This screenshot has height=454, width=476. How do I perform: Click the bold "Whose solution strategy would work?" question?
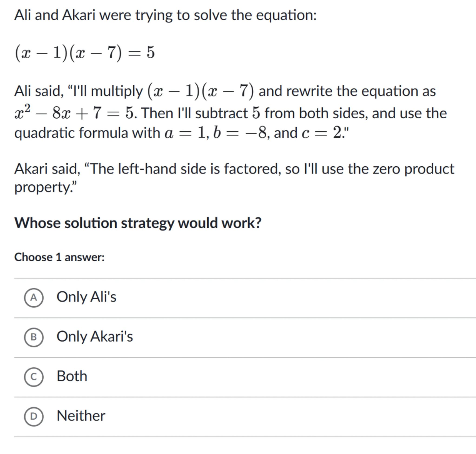138,223
